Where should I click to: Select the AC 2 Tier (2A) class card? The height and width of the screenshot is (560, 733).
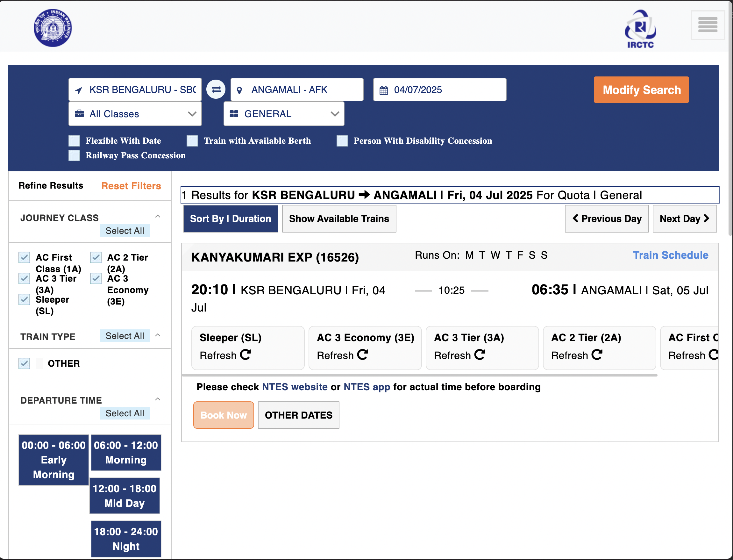point(599,348)
